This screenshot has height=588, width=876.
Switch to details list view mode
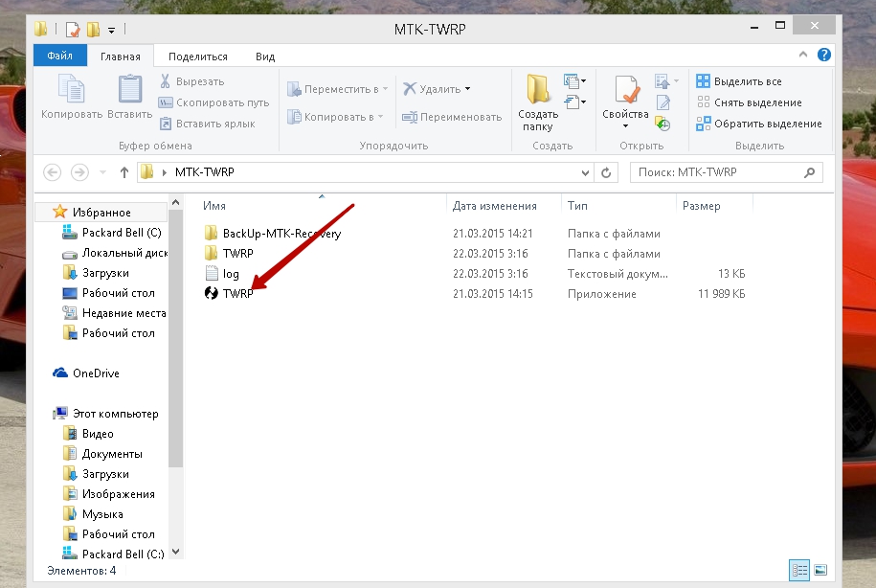point(798,571)
